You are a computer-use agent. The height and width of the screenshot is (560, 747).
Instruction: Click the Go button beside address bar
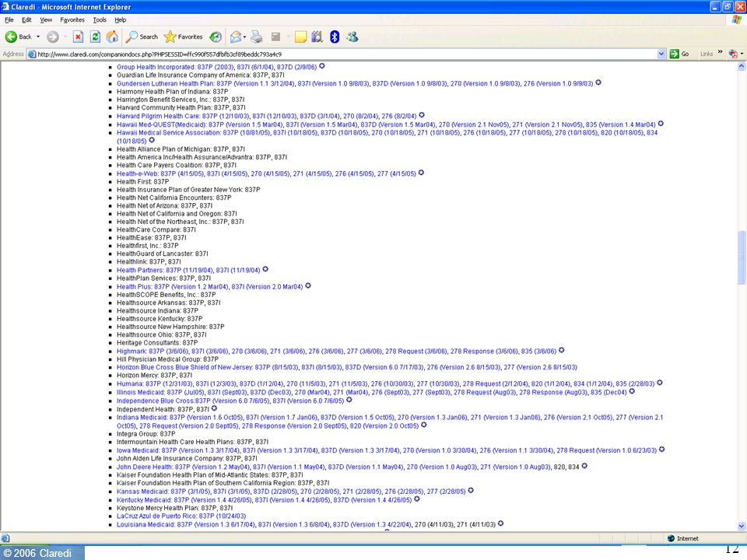(680, 54)
